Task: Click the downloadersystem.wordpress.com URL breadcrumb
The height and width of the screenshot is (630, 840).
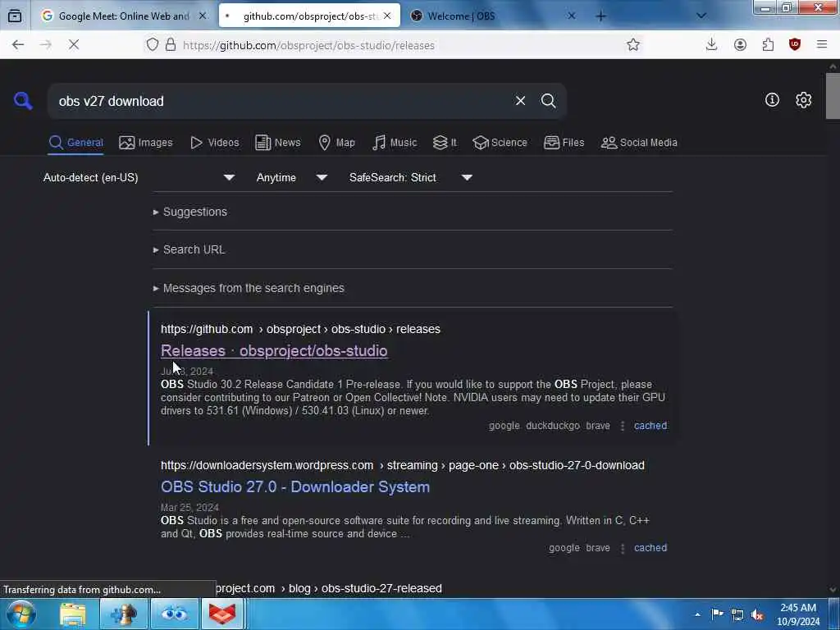Action: pyautogui.click(x=402, y=465)
